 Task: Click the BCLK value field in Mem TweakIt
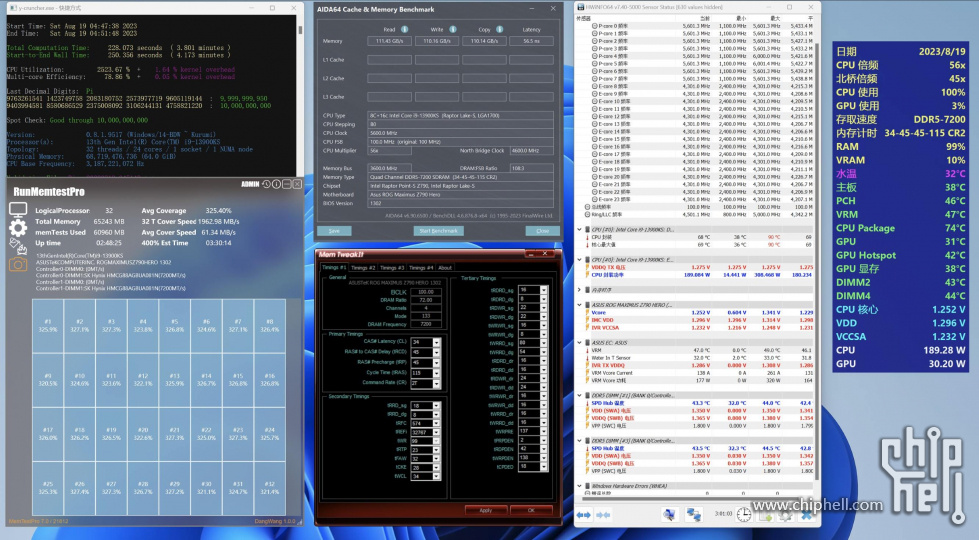pos(425,292)
